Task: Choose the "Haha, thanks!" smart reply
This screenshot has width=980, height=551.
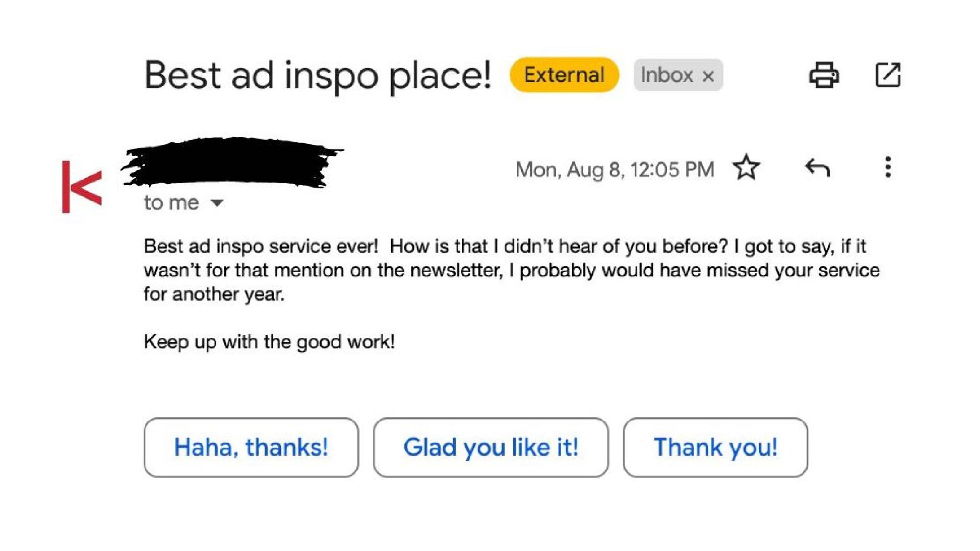Action: [x=251, y=447]
